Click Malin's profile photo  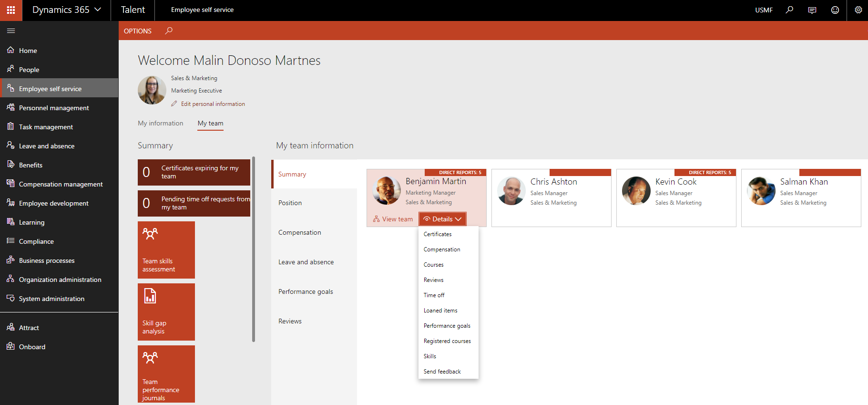pos(152,90)
